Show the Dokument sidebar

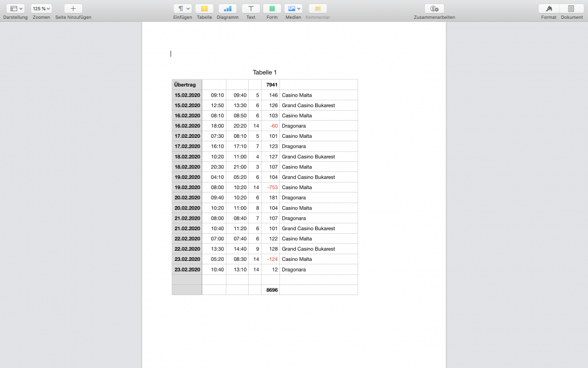point(571,9)
